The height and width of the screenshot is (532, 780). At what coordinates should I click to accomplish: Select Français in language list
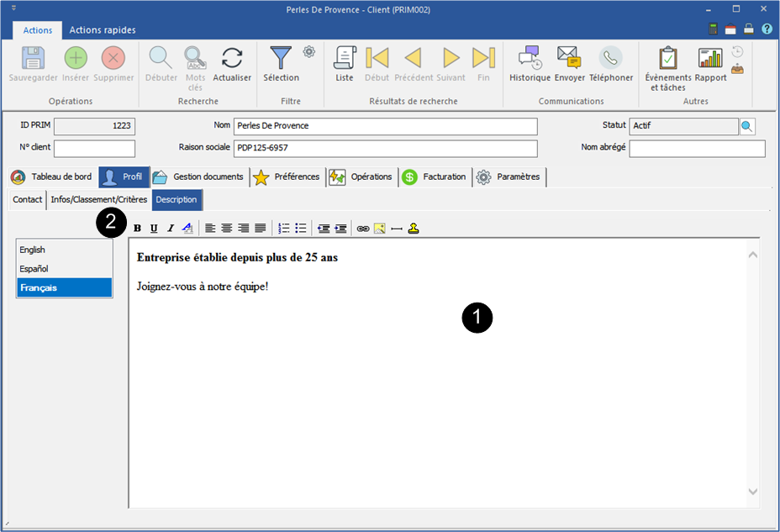pyautogui.click(x=64, y=288)
